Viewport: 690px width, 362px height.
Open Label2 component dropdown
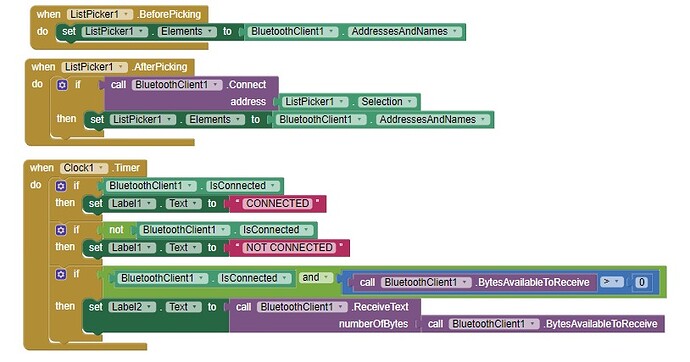pos(132,307)
